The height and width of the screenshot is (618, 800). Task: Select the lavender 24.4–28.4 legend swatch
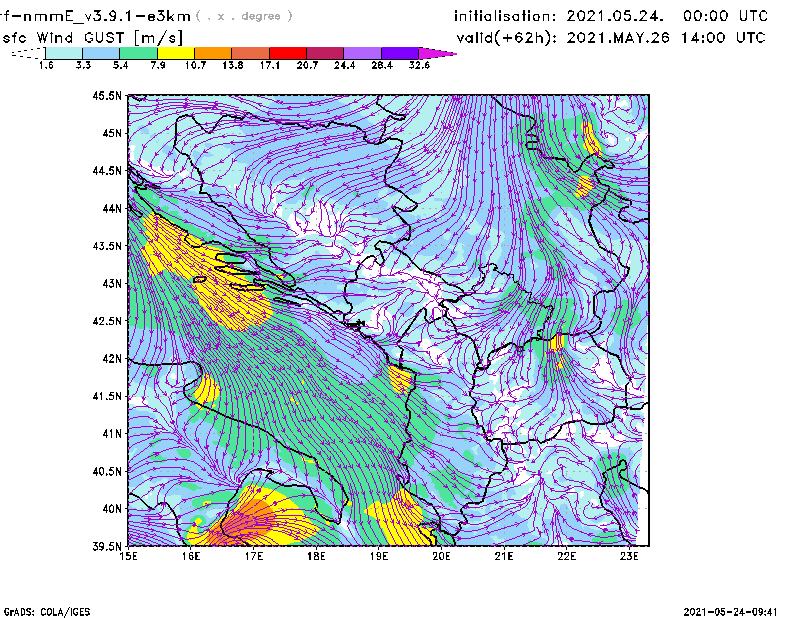pos(362,53)
